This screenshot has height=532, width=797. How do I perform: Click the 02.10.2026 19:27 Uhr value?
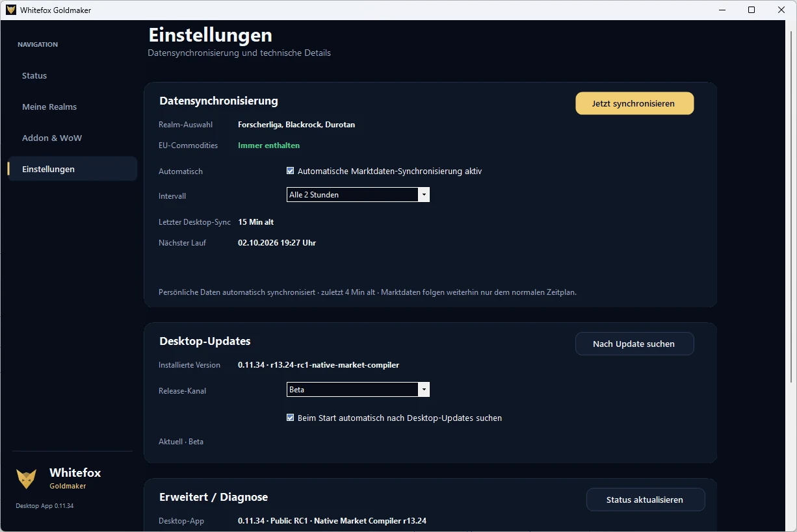(x=277, y=243)
